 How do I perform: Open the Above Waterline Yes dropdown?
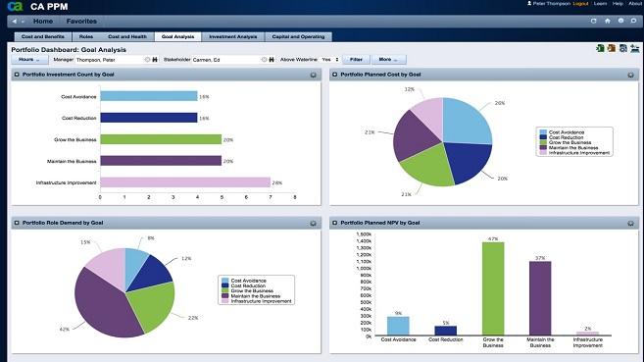[x=330, y=60]
